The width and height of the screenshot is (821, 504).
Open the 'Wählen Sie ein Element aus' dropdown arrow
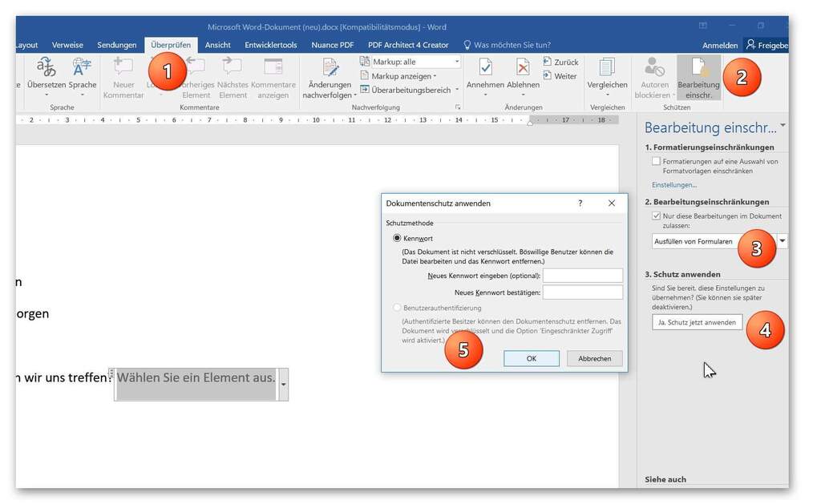[x=283, y=385]
